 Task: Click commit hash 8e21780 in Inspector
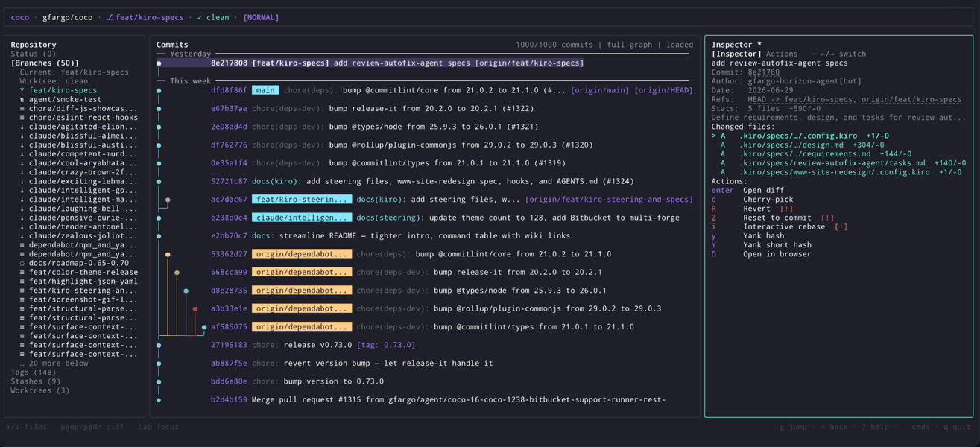pos(764,72)
